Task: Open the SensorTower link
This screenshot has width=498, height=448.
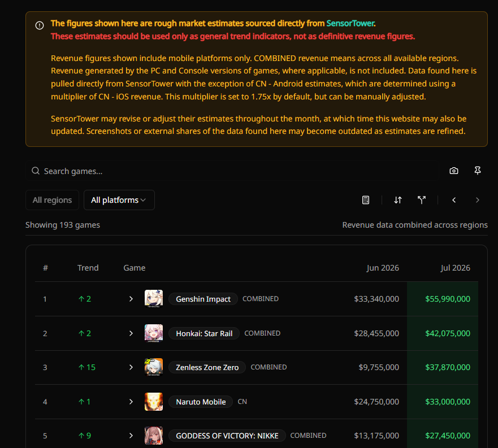Action: (x=351, y=23)
